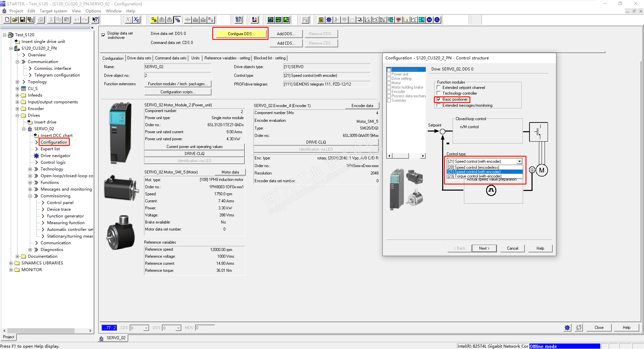Open the drive navigator snowflake toolbar icon

pyautogui.click(x=329, y=20)
